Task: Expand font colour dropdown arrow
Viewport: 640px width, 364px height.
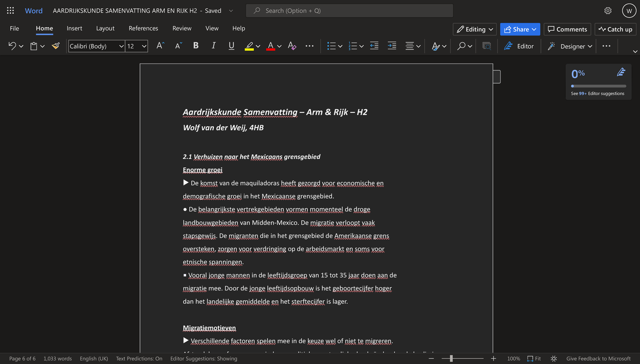Action: 279,47
